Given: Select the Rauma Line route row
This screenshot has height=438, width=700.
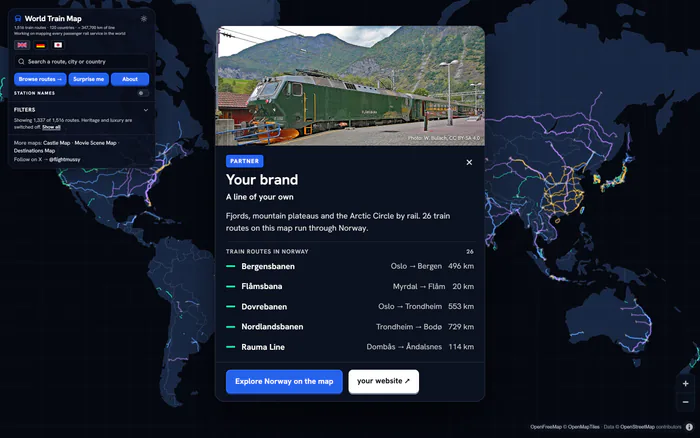Looking at the screenshot, I should (350, 347).
